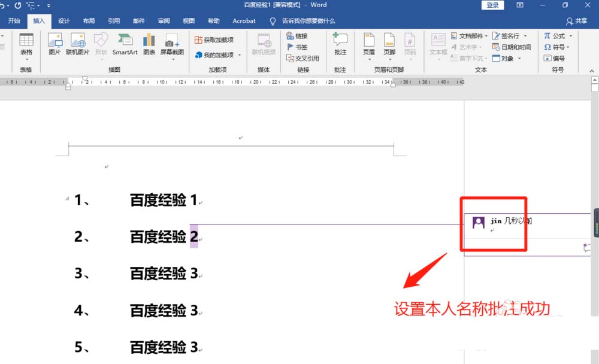Screen dimensions: 599x364
Task: Click the 图表 chart icon
Action: pyautogui.click(x=149, y=44)
